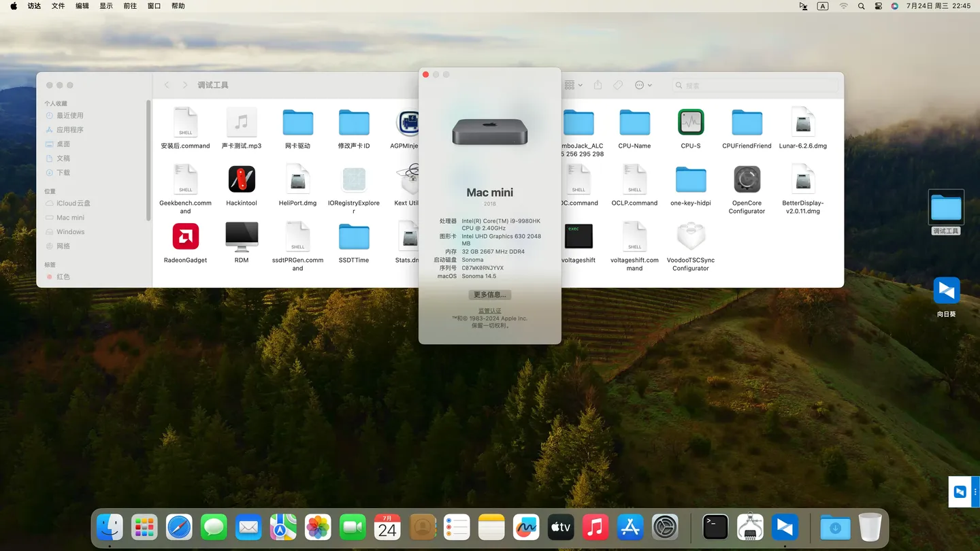
Task: Open the 声卡测试.mp3 audio file
Action: (x=242, y=122)
